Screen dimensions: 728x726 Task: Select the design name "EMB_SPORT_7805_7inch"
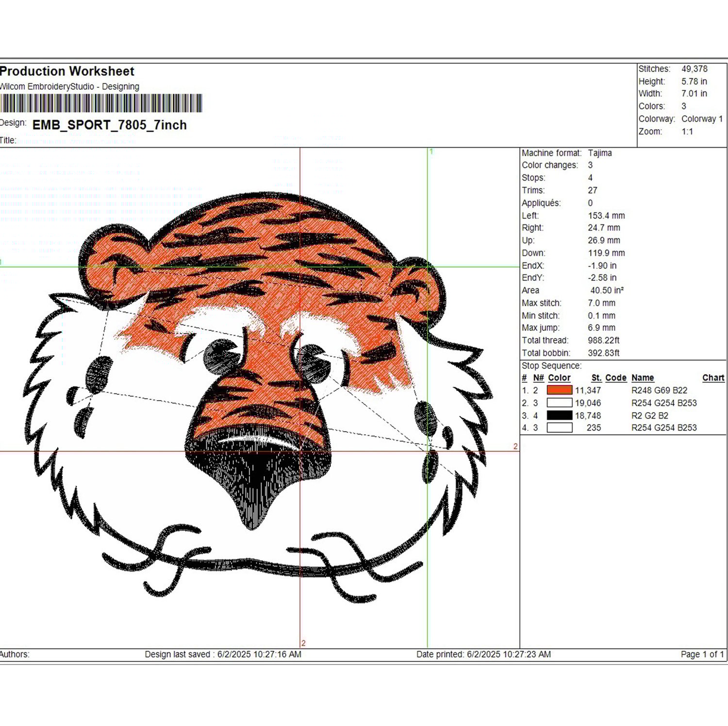(110, 125)
